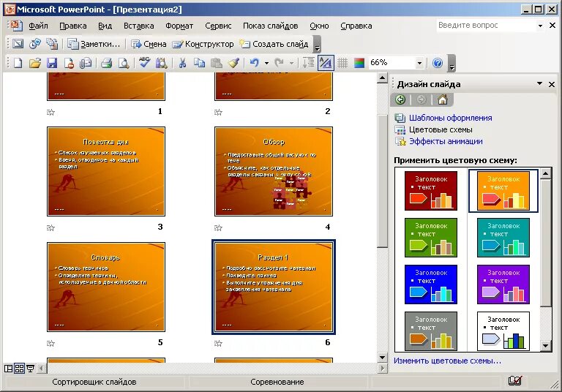This screenshot has width=562, height=392.
Task: Click the Open folder icon
Action: [35, 63]
